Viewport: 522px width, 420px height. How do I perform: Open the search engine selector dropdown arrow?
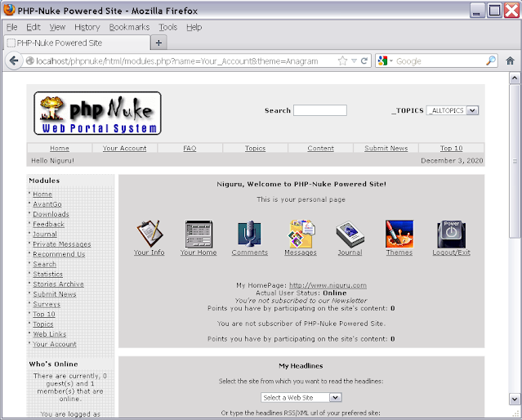391,61
